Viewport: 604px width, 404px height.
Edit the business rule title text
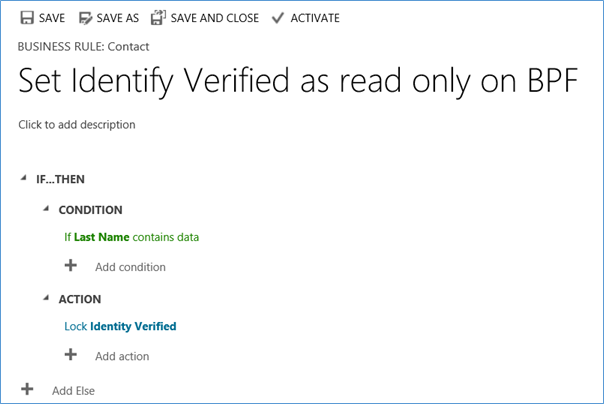[x=297, y=82]
